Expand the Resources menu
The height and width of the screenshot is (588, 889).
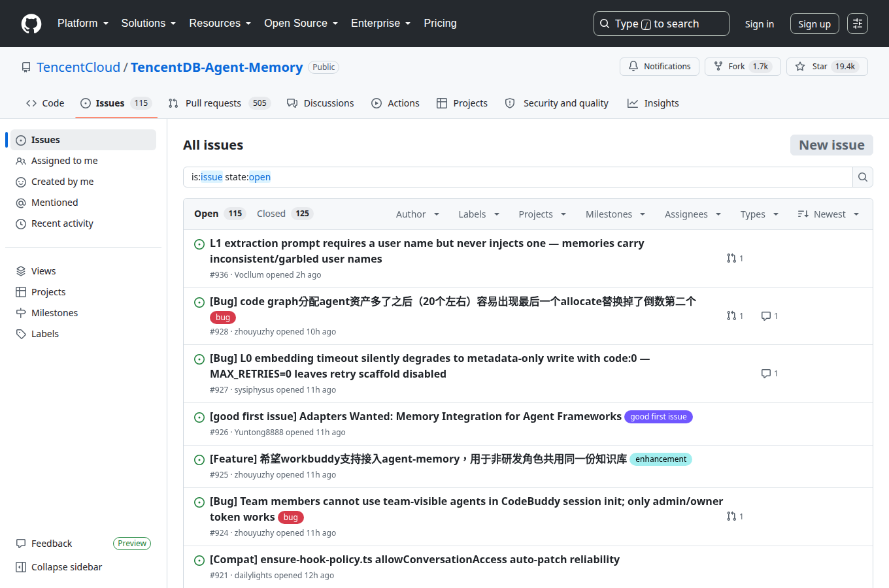[220, 24]
